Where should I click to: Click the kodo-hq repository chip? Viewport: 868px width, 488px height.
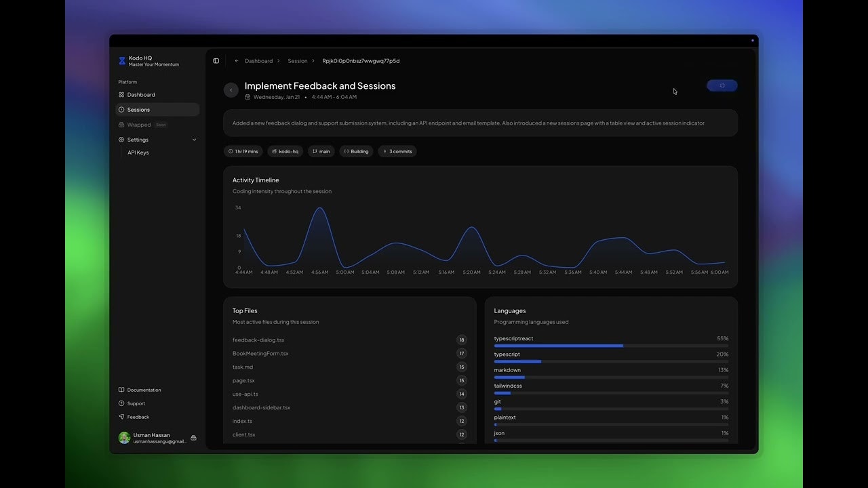click(x=285, y=151)
